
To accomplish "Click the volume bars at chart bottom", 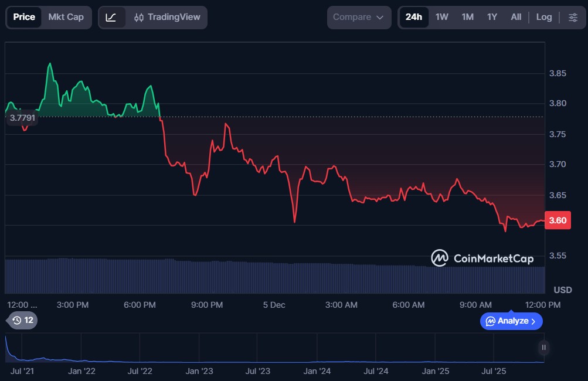I will point(274,277).
